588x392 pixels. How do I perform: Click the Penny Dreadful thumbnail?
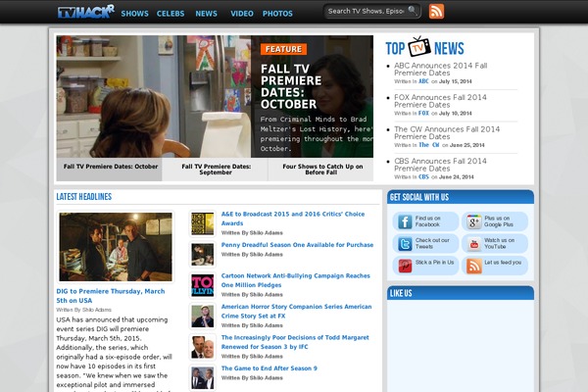[203, 255]
